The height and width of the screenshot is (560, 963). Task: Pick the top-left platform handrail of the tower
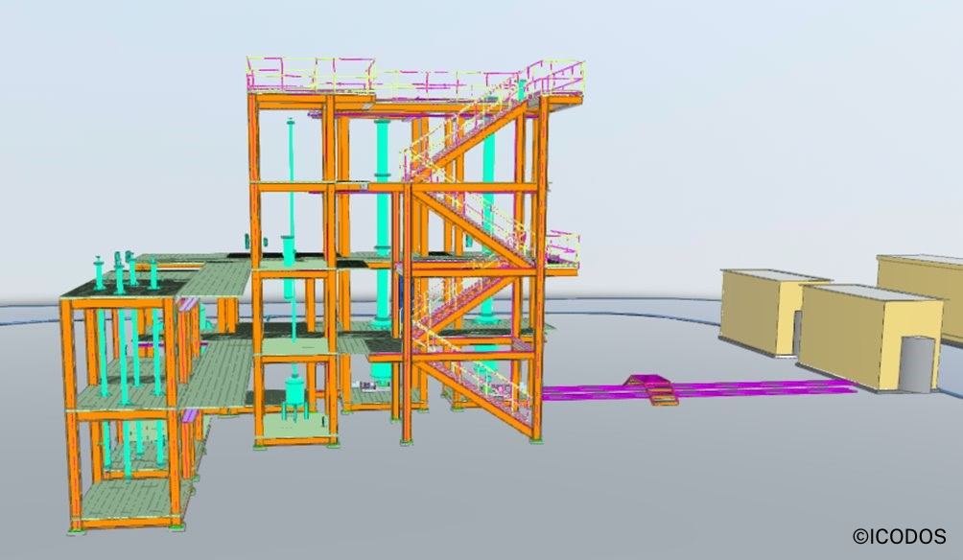click(310, 74)
